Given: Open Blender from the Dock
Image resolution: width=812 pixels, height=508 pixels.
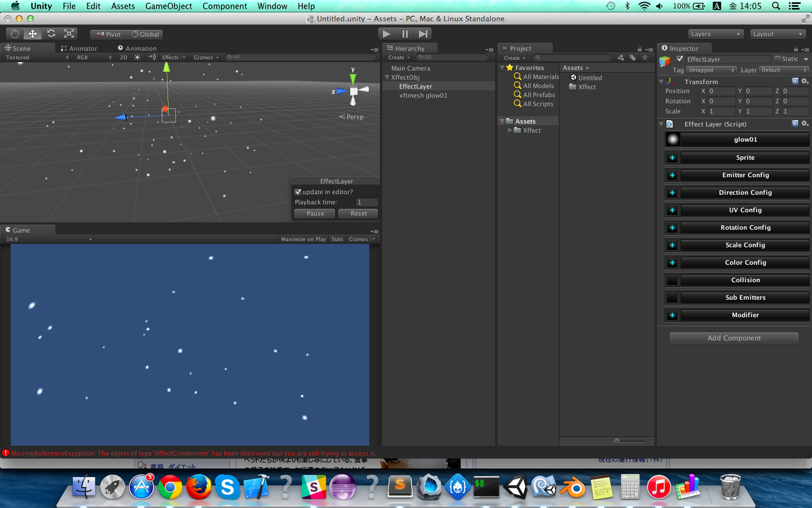Looking at the screenshot, I should click(x=572, y=486).
